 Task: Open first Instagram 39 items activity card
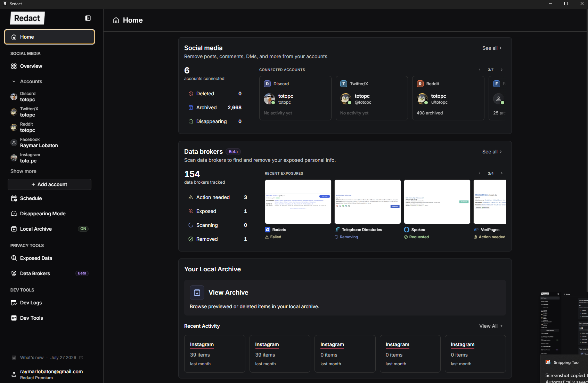pyautogui.click(x=215, y=354)
